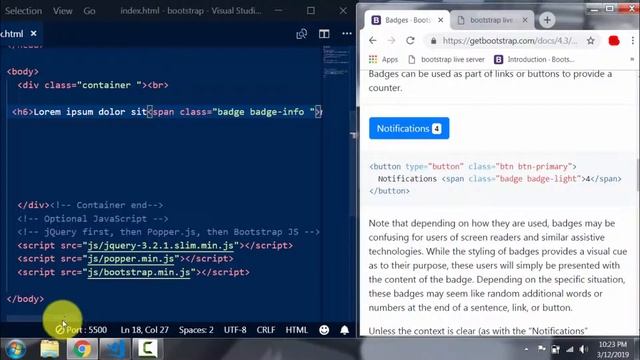Open the View menu in VS Code
640x360 pixels.
(62, 11)
